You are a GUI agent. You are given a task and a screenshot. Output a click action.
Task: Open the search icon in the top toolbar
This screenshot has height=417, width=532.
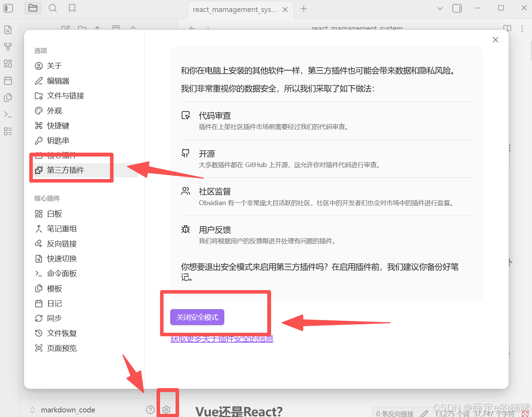tap(53, 8)
